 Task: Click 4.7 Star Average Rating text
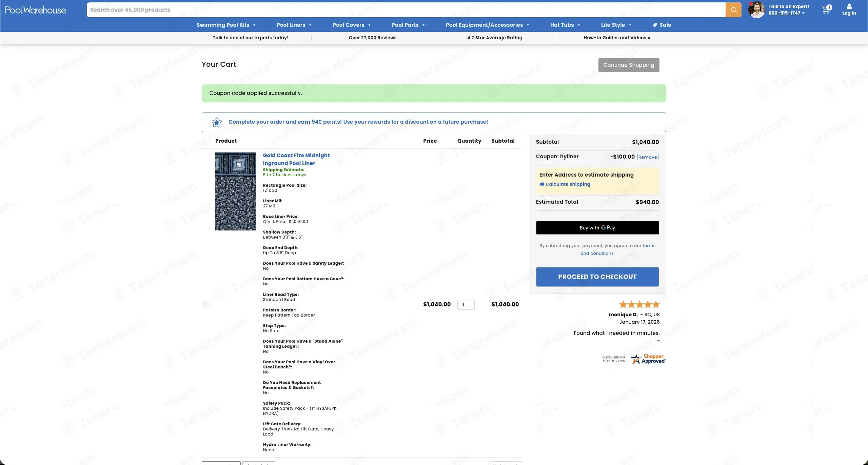(x=494, y=38)
